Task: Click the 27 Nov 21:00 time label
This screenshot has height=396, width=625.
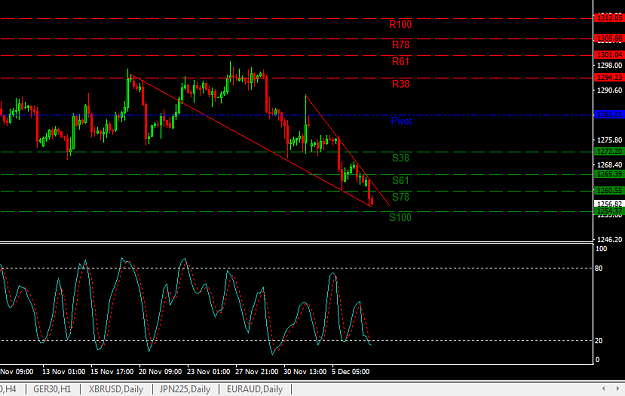Action: pyautogui.click(x=257, y=372)
